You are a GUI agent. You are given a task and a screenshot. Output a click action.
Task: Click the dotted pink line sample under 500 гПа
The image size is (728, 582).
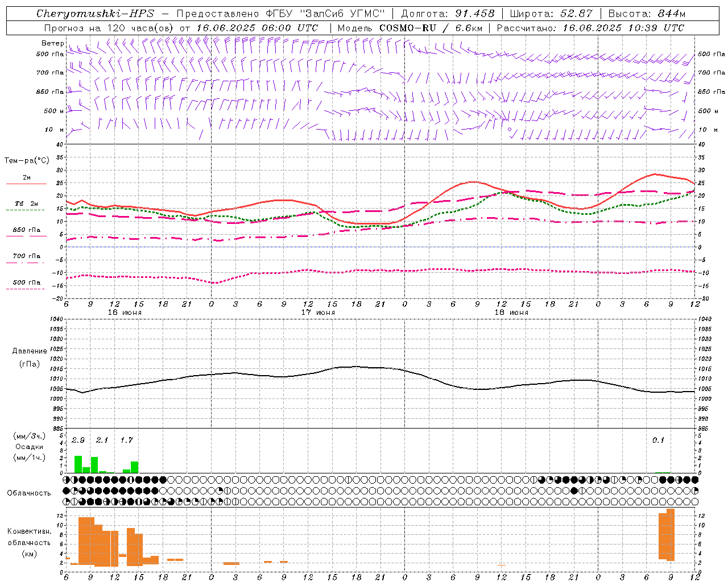point(26,289)
